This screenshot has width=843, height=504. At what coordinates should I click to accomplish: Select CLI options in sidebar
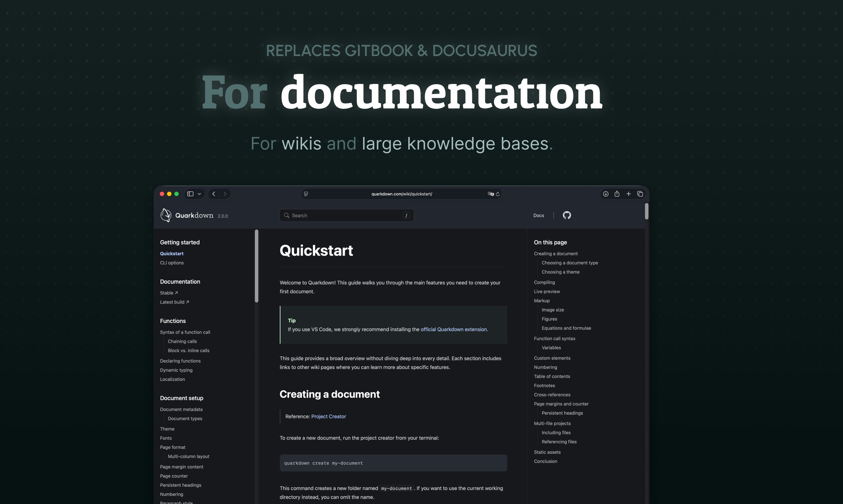(x=172, y=263)
